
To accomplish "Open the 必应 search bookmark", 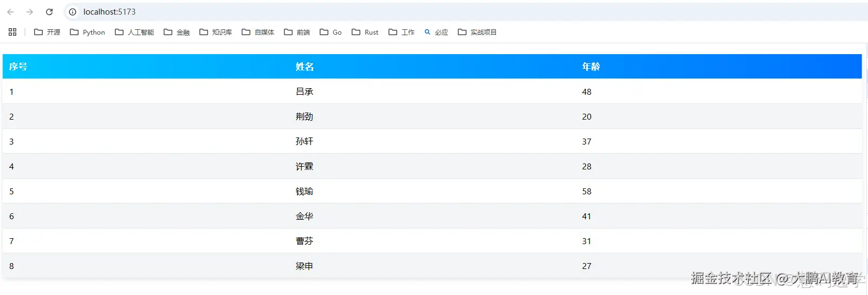I will 436,32.
